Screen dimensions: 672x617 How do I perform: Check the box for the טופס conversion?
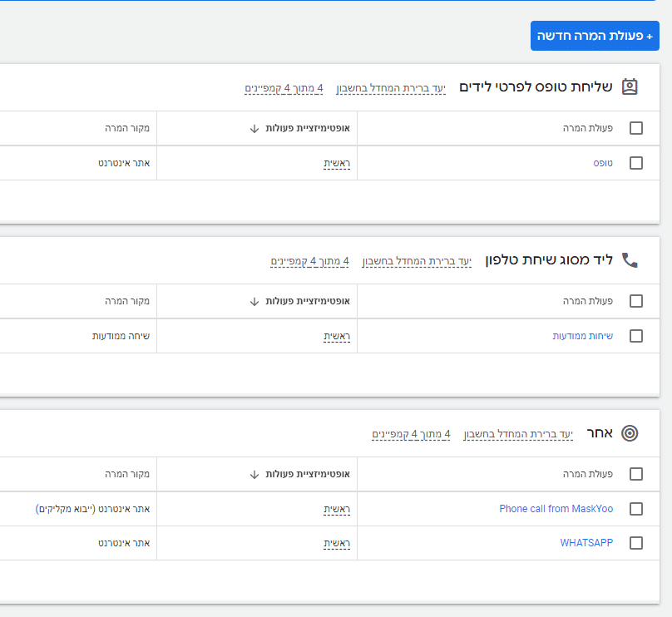636,163
